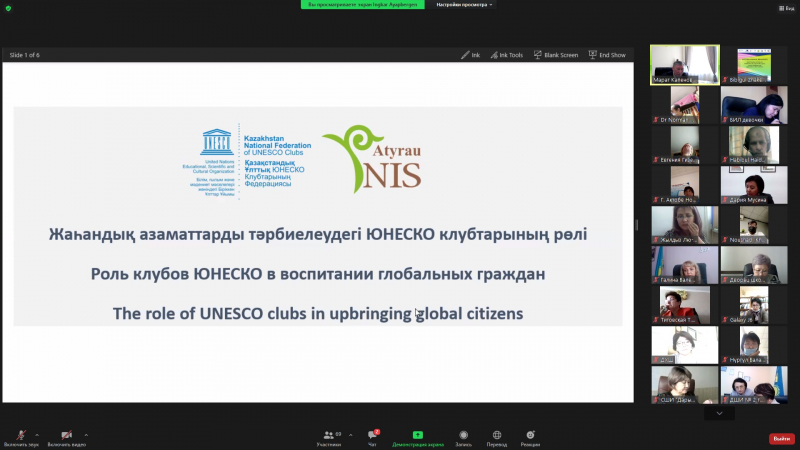Toggle Blank Screen in slideshow toolbar
Screen dimensions: 800x450
pyautogui.click(x=555, y=55)
